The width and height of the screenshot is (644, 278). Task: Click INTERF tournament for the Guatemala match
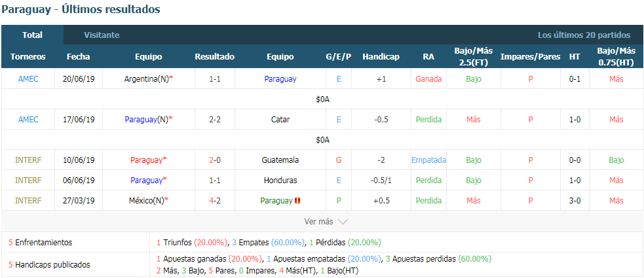pos(28,160)
